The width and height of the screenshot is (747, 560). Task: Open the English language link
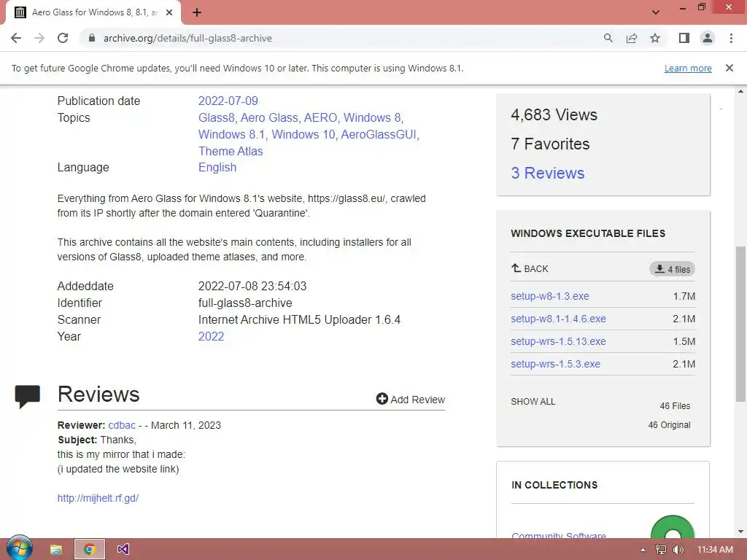217,167
